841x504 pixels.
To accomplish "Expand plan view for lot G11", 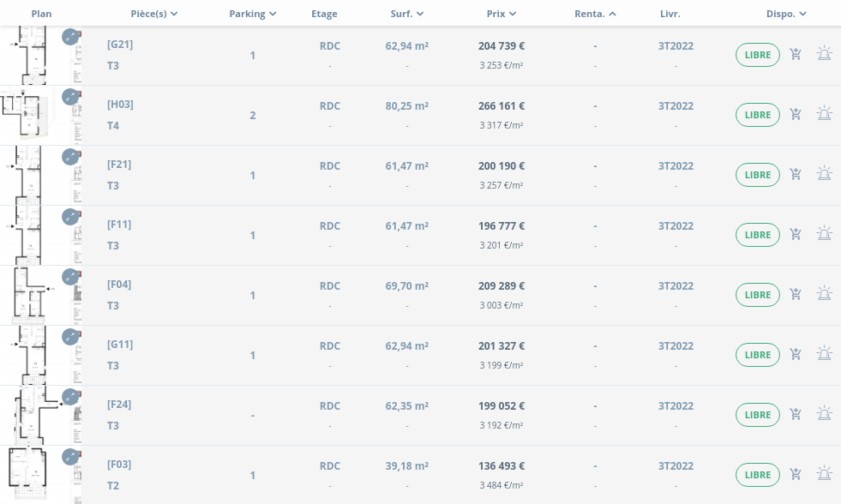I will click(x=70, y=337).
